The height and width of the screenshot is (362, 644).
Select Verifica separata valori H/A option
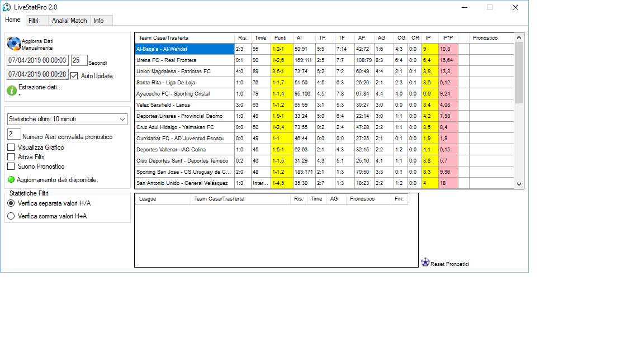click(x=11, y=203)
